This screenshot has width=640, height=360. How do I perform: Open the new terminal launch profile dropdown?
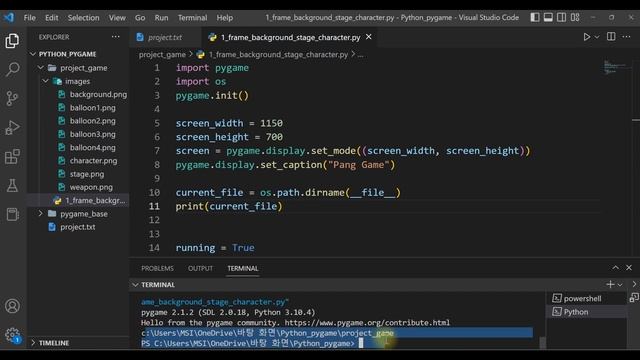(x=620, y=284)
